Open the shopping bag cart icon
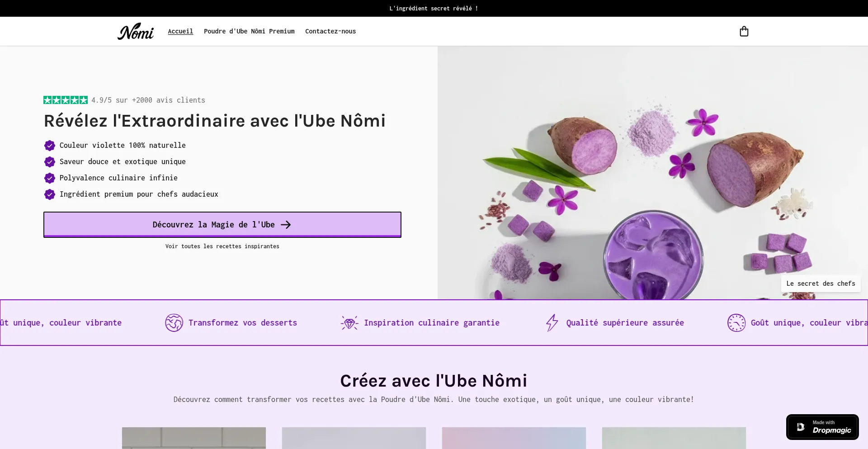 (744, 31)
